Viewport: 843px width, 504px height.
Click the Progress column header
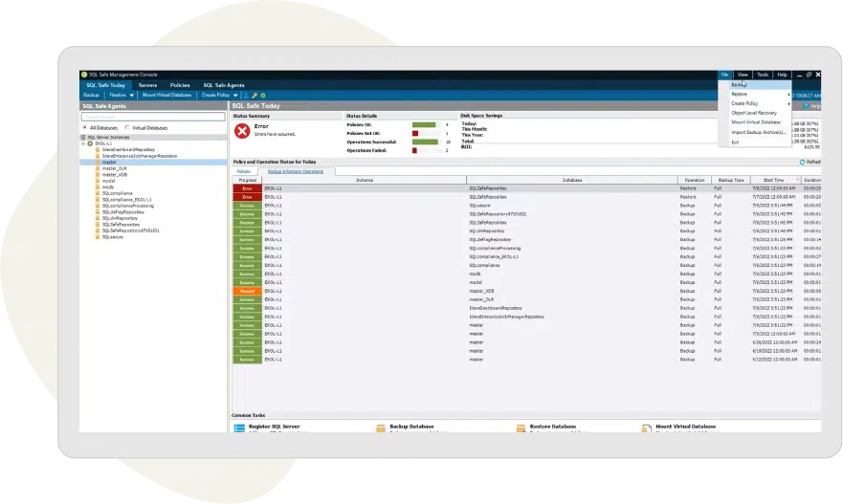[247, 180]
